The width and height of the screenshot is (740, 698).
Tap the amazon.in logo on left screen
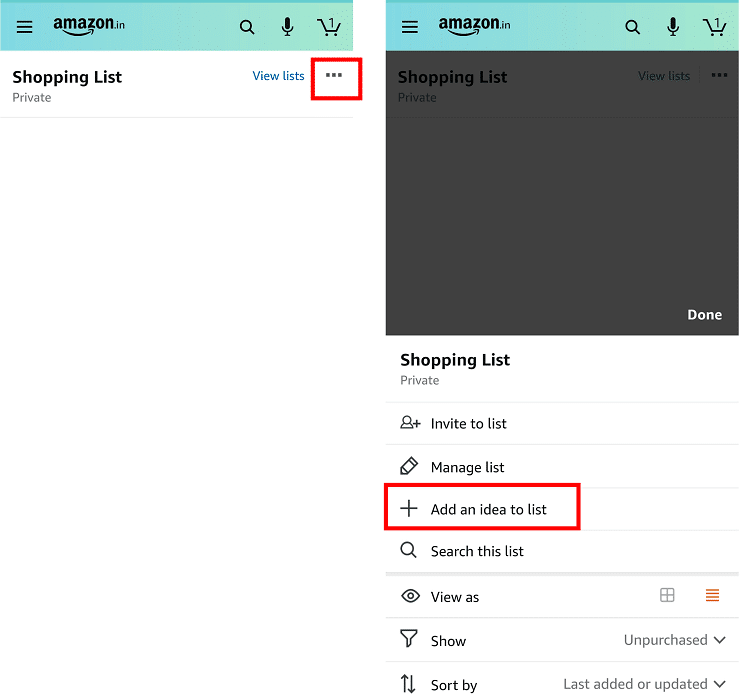click(x=89, y=25)
